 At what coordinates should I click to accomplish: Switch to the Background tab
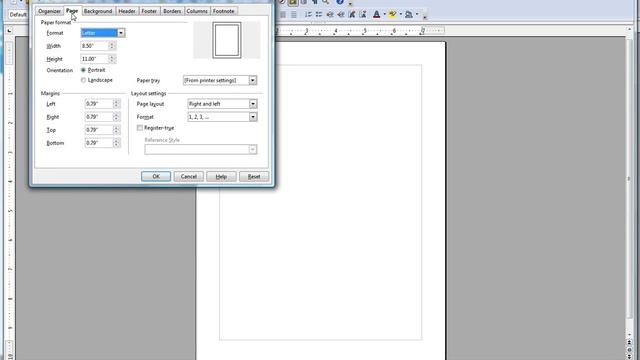pos(98,11)
